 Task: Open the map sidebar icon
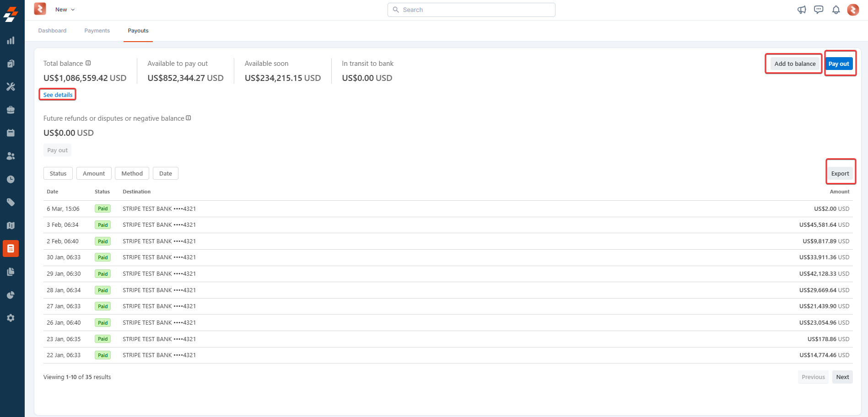point(11,225)
